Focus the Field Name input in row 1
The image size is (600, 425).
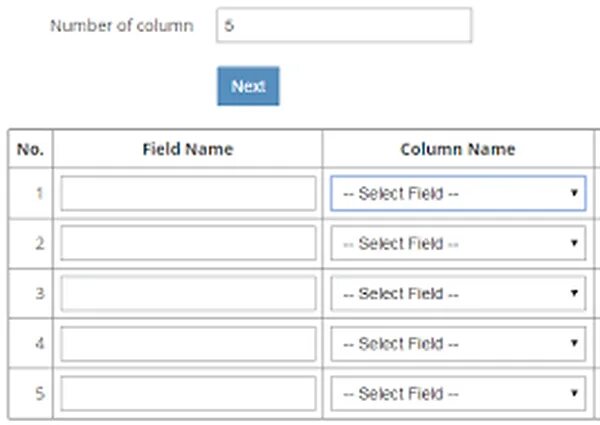click(188, 194)
